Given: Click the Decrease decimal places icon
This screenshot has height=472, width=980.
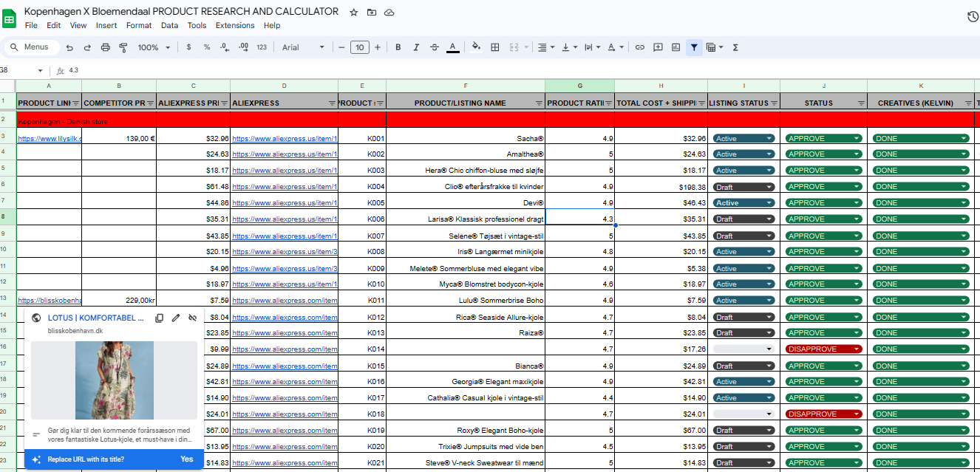Looking at the screenshot, I should (225, 47).
